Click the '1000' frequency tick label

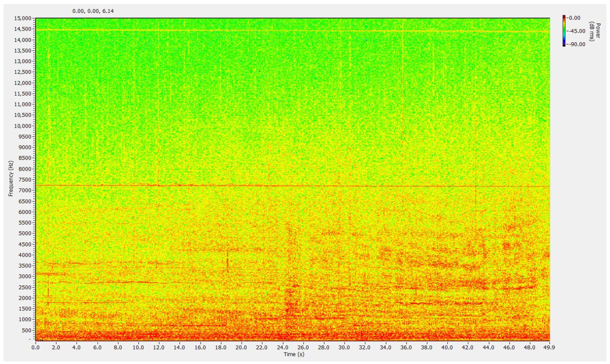(x=25, y=319)
